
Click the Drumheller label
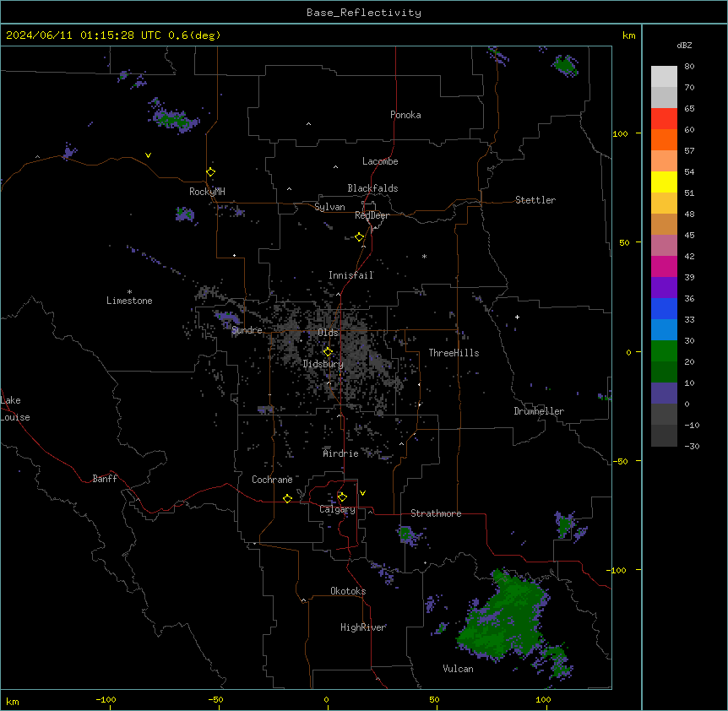(539, 411)
